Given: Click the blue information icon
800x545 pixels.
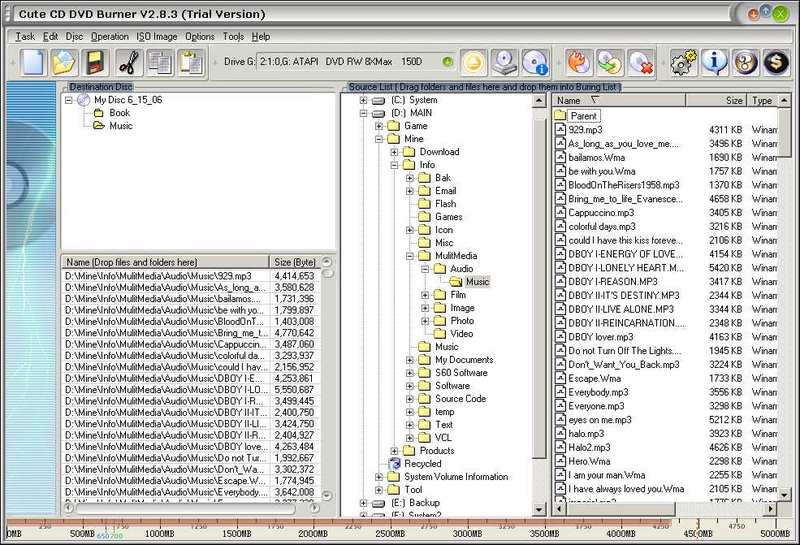Looking at the screenshot, I should 714,63.
